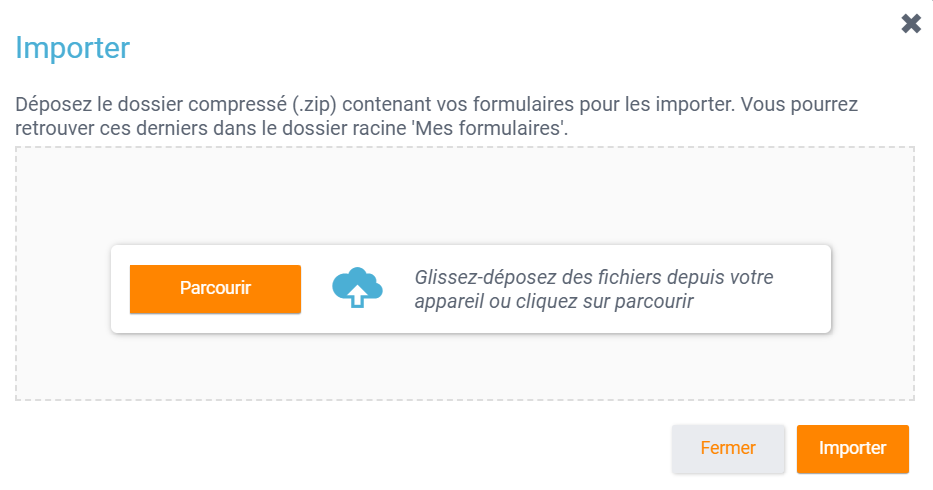This screenshot has width=933, height=490.
Task: Click the drop zone area left of the card
Action: click(63, 289)
